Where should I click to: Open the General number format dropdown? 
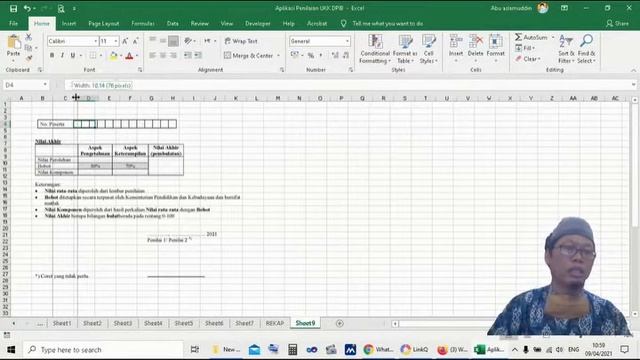tap(347, 41)
